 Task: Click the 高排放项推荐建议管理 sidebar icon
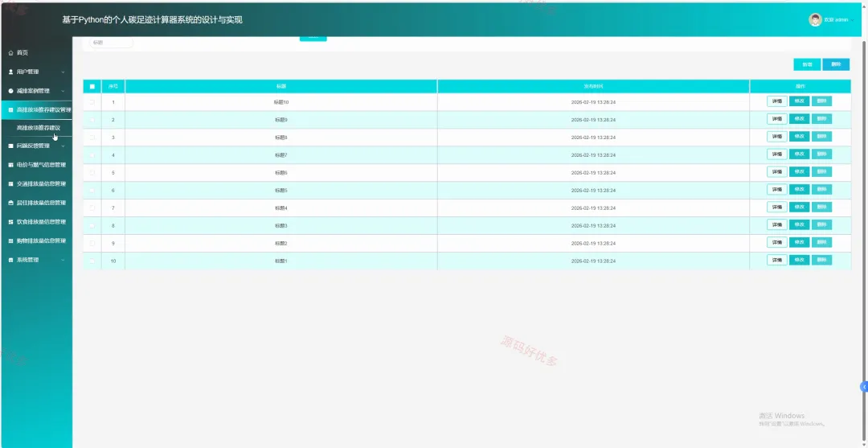click(x=10, y=109)
